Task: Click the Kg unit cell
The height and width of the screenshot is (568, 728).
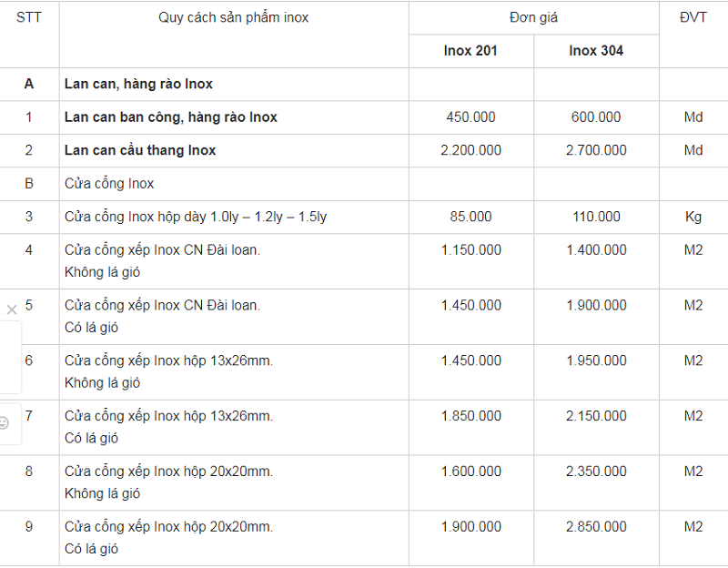Action: click(x=693, y=217)
